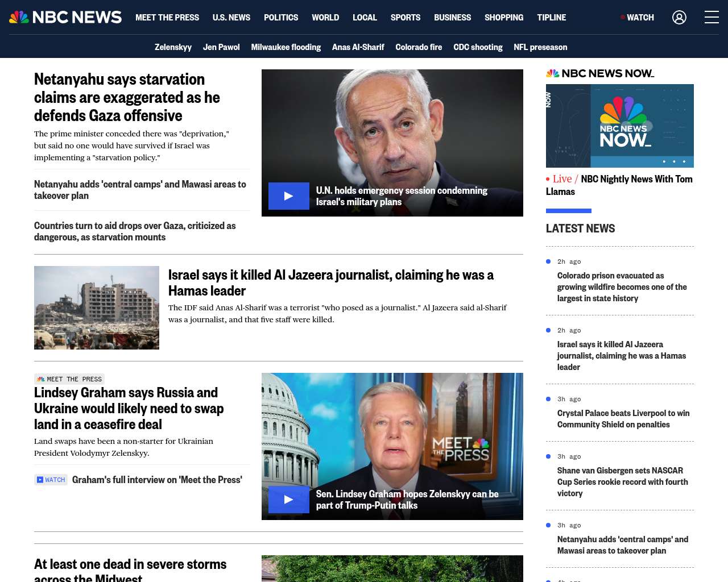The image size is (728, 582).
Task: Open Business section
Action: coord(452,18)
